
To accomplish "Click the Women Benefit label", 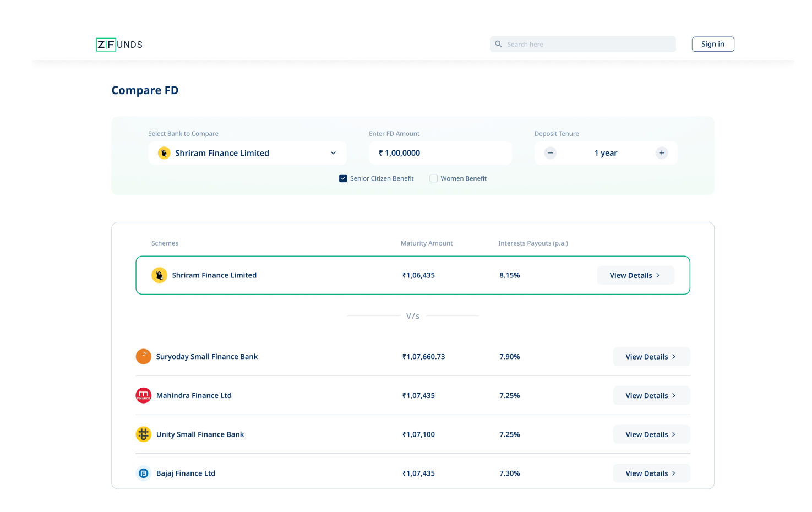I will 464,178.
